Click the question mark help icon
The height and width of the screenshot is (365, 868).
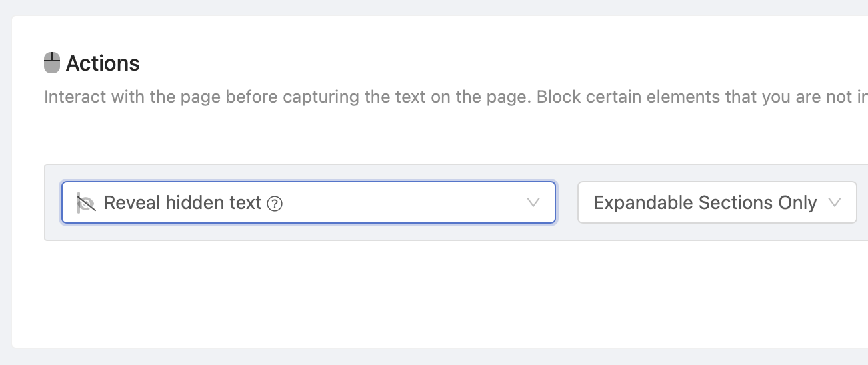click(x=275, y=204)
